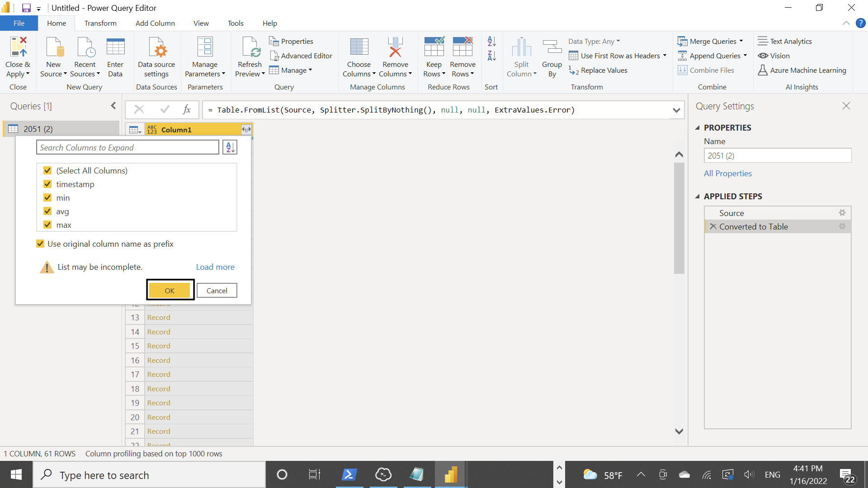This screenshot has width=868, height=488.
Task: Switch to the Help tab
Action: pyautogui.click(x=269, y=23)
